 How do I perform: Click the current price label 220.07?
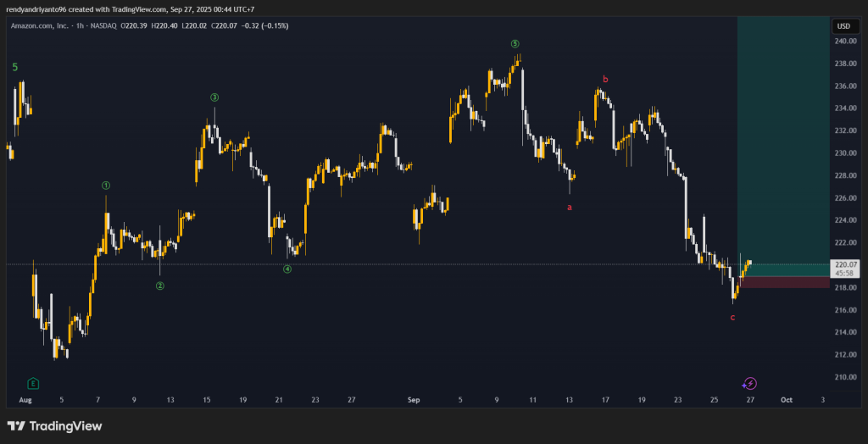(x=843, y=264)
